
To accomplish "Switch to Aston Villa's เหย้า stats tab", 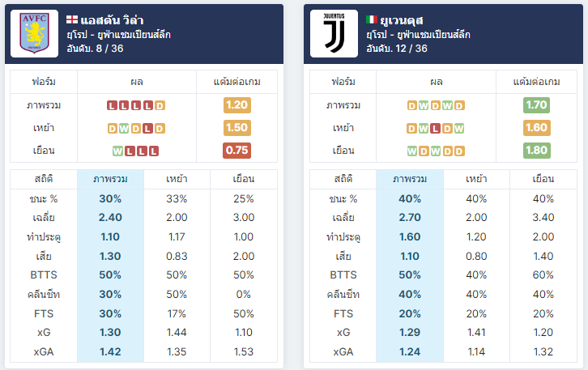I will [x=177, y=179].
